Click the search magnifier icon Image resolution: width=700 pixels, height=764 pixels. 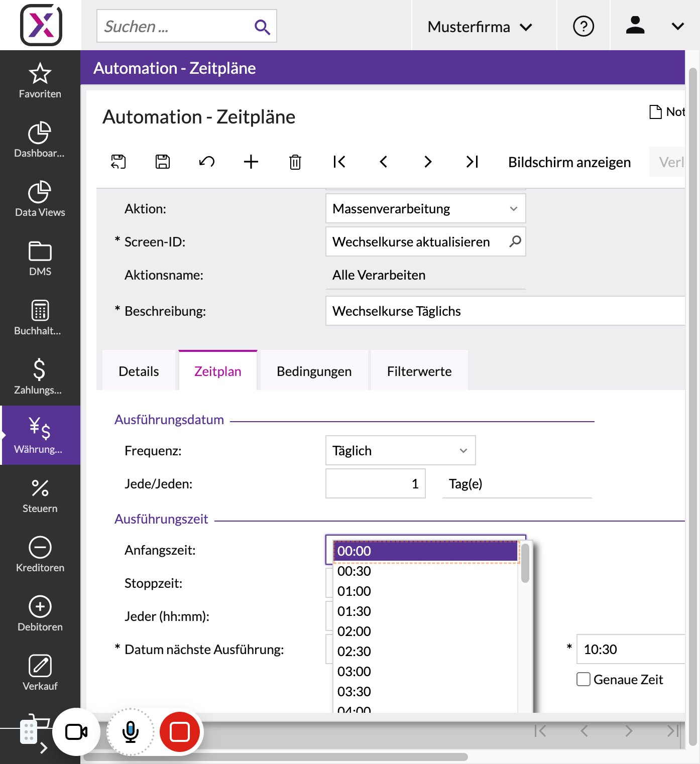click(262, 27)
